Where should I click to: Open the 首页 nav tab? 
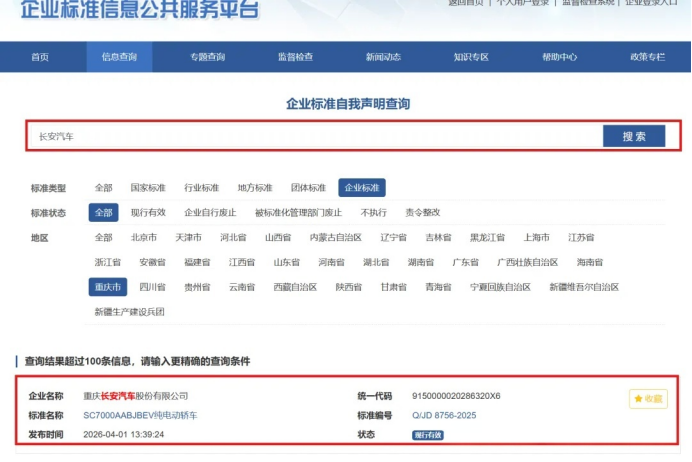[40, 57]
